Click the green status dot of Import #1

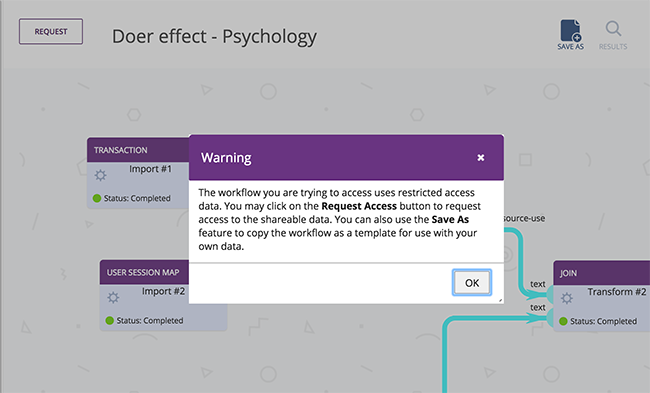(x=97, y=198)
